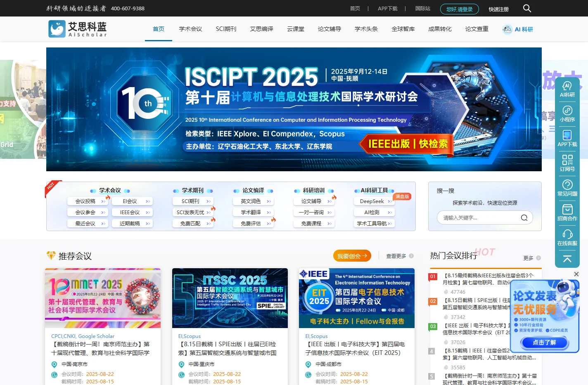Viewport: 588px width, 385px height.
Task: Open APP下载 in the floating sidebar
Action: (567, 139)
